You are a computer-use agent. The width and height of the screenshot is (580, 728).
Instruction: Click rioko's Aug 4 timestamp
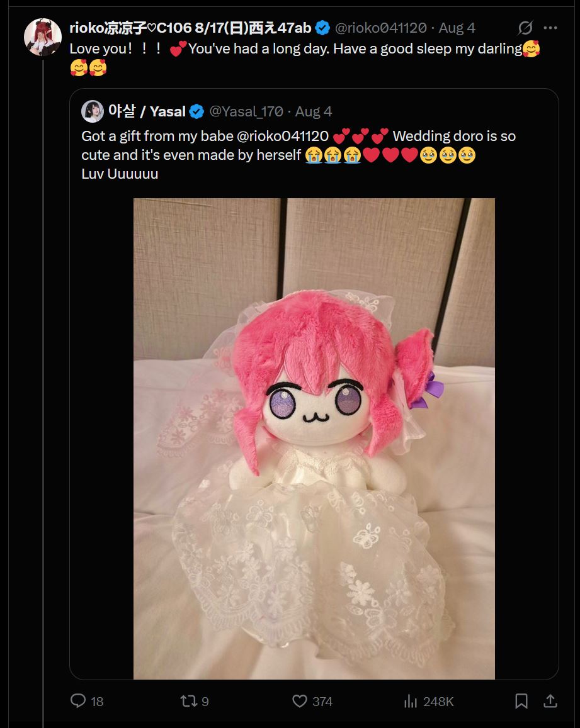click(x=457, y=28)
